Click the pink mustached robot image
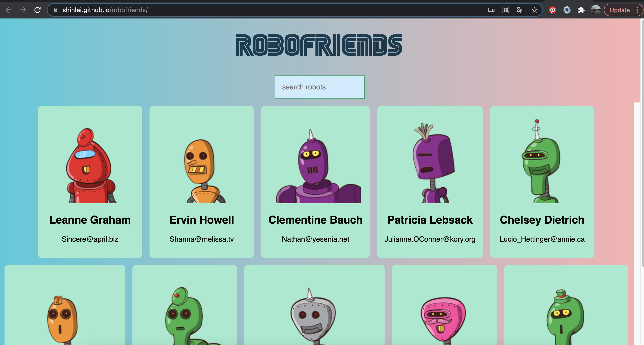This screenshot has width=644, height=345. tap(444, 321)
